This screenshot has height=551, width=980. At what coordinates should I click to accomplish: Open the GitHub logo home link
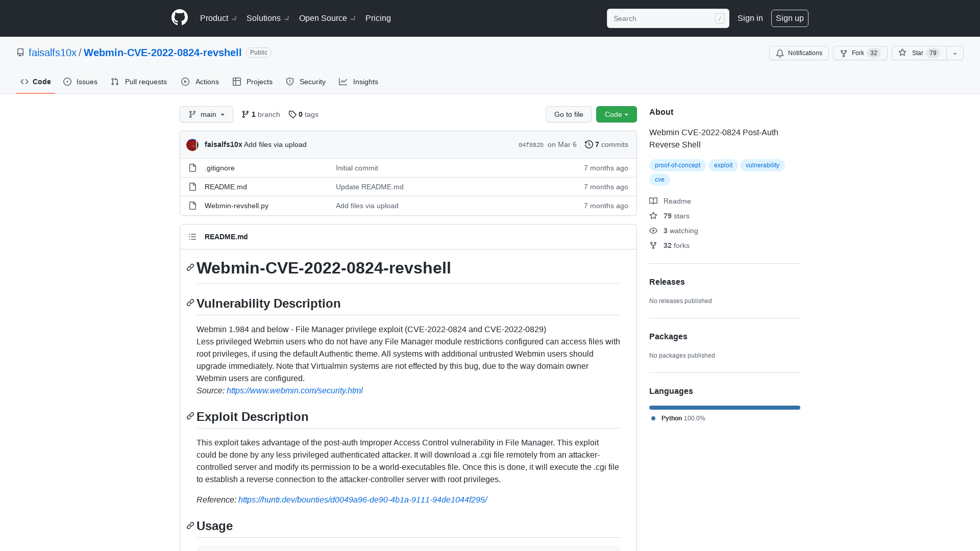(x=180, y=18)
